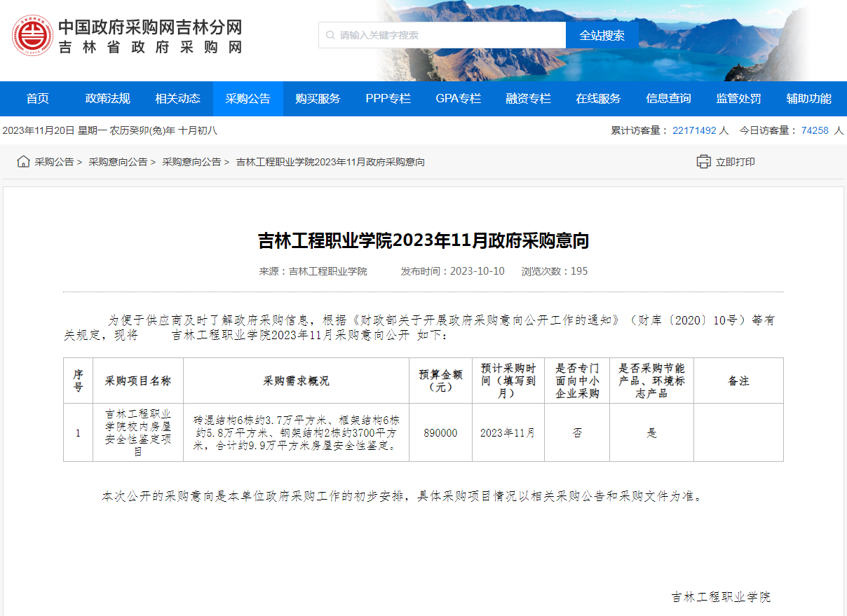Open the 融资专栏 nav item
Screen dimensions: 847x616
point(528,99)
